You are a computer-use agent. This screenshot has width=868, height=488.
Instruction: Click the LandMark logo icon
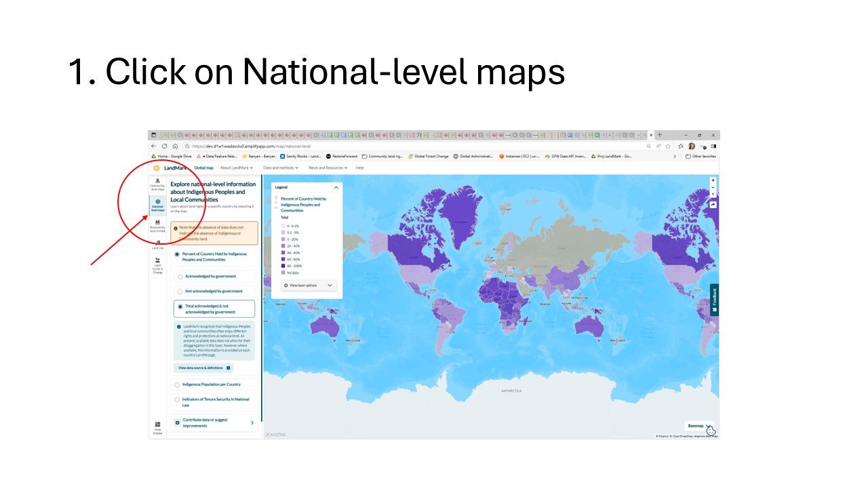click(x=157, y=167)
